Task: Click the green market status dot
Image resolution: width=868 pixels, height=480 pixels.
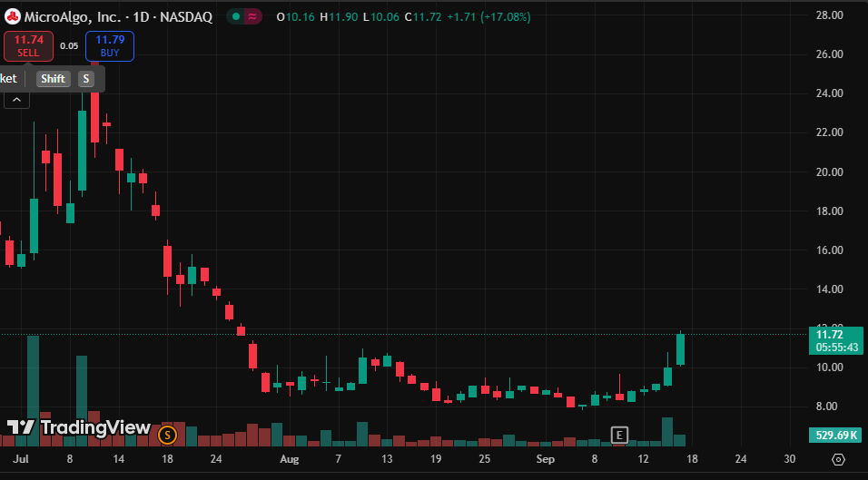Action: 236,16
